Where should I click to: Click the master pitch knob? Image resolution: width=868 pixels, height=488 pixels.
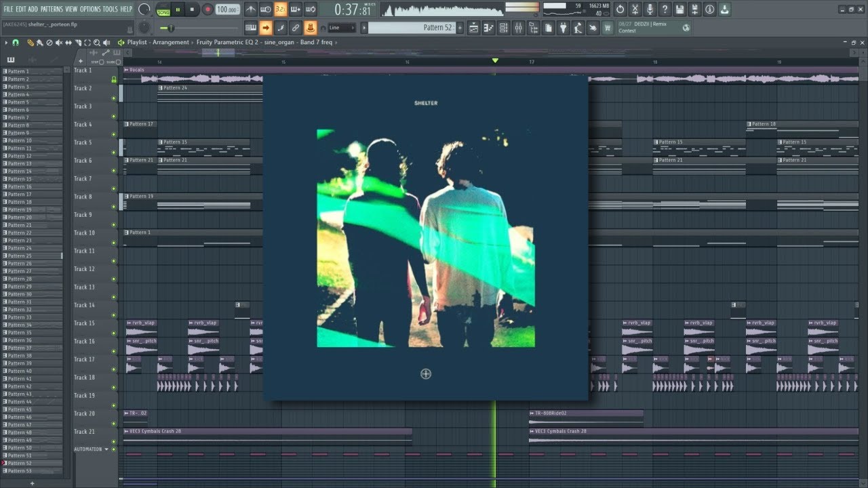pyautogui.click(x=144, y=28)
